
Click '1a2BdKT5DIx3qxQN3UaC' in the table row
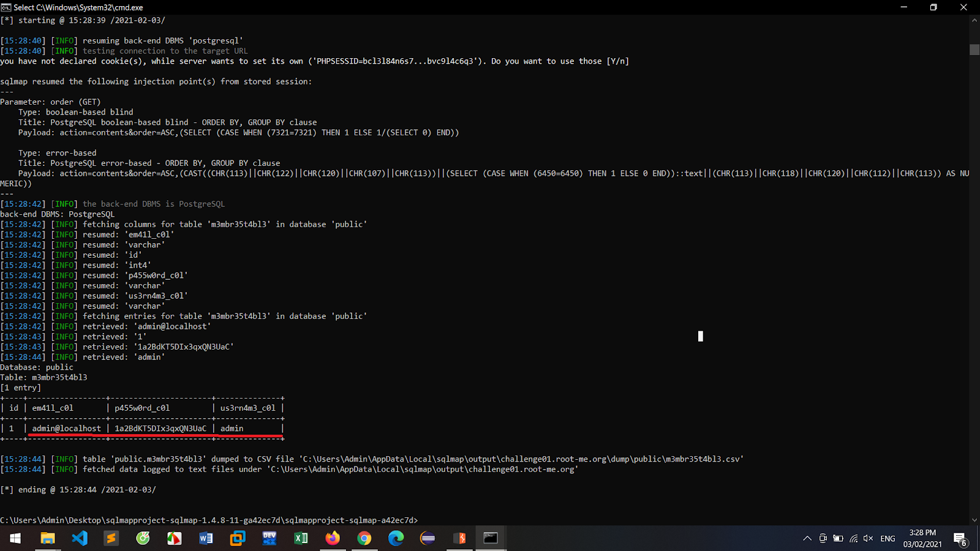[x=160, y=429]
